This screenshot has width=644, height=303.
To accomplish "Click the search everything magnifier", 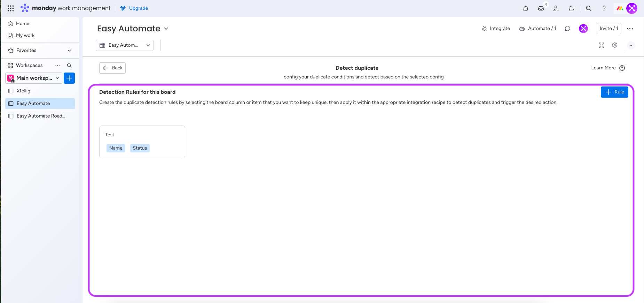I will [x=589, y=8].
